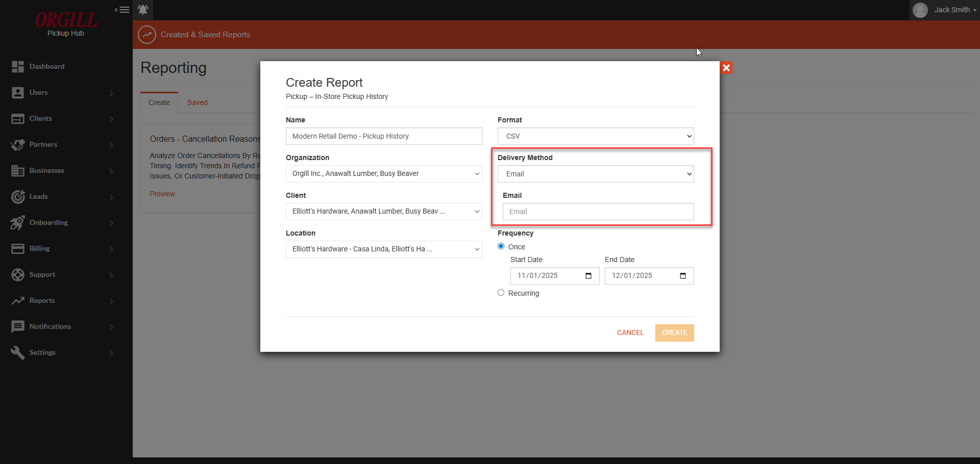
Task: Click the Notifications chat bubble icon
Action: point(18,327)
